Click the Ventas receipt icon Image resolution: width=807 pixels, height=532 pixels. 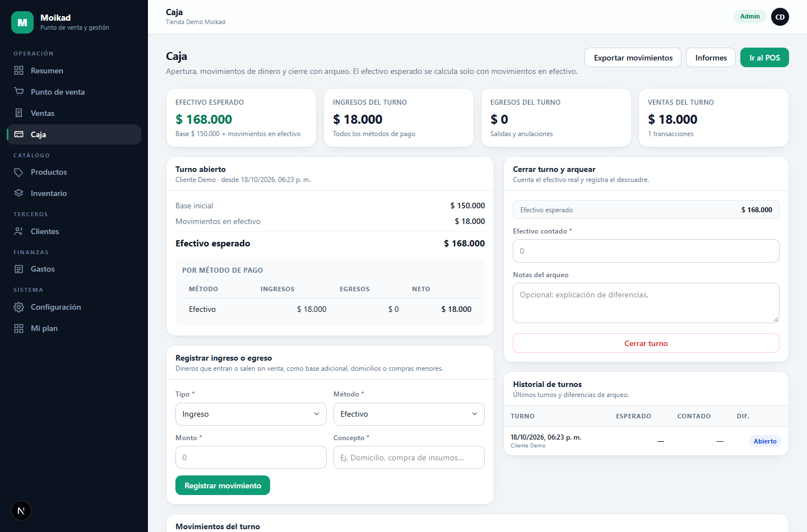coord(19,113)
